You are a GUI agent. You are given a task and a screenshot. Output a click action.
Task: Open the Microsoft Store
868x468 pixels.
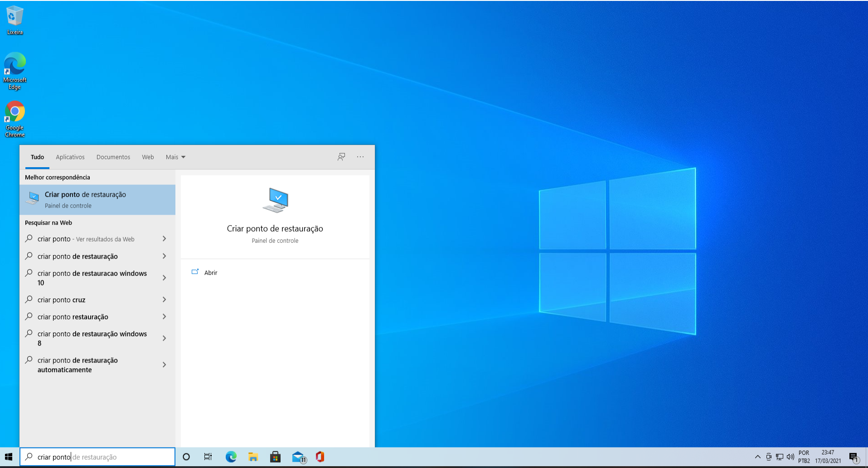pyautogui.click(x=276, y=457)
